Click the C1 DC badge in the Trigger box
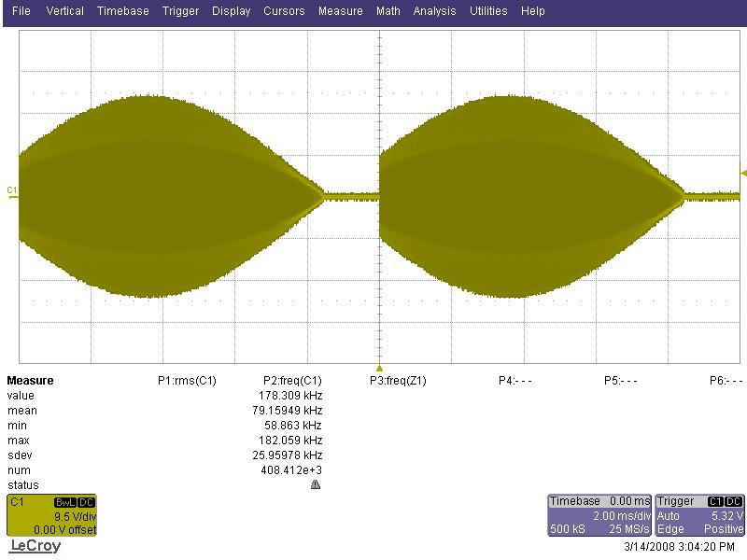The width and height of the screenshot is (747, 560). 725,501
